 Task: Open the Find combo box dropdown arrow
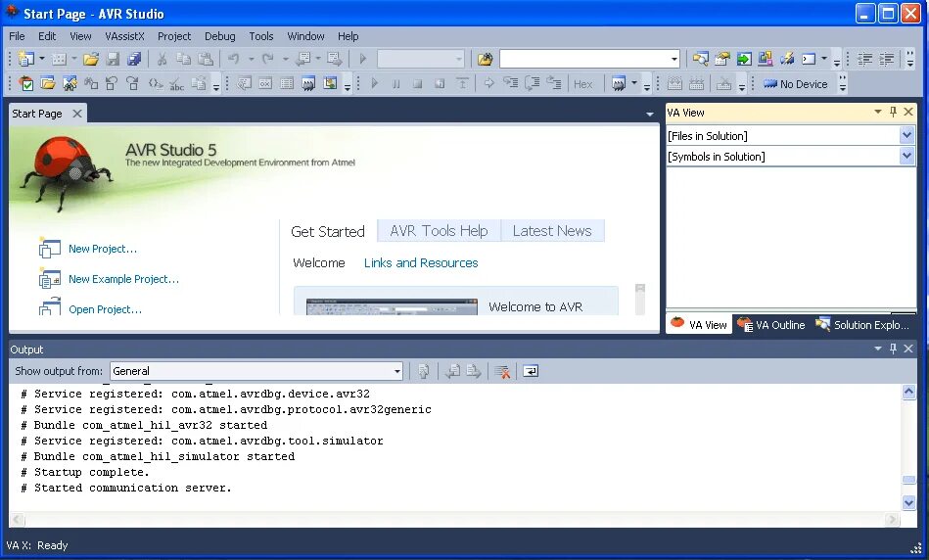674,59
